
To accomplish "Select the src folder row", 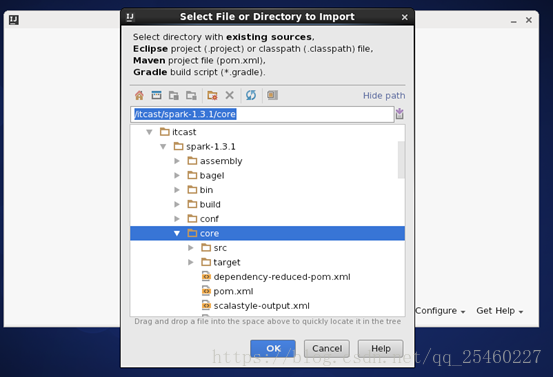I will point(267,248).
